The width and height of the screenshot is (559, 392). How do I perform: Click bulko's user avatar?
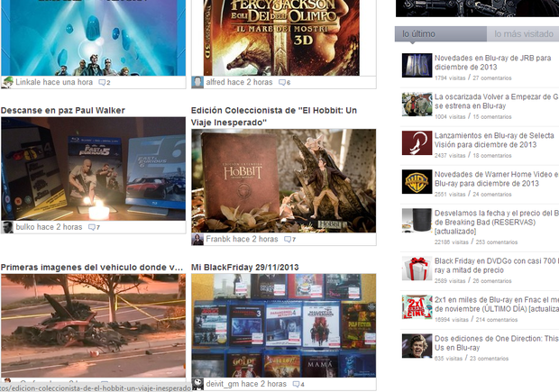tap(7, 227)
